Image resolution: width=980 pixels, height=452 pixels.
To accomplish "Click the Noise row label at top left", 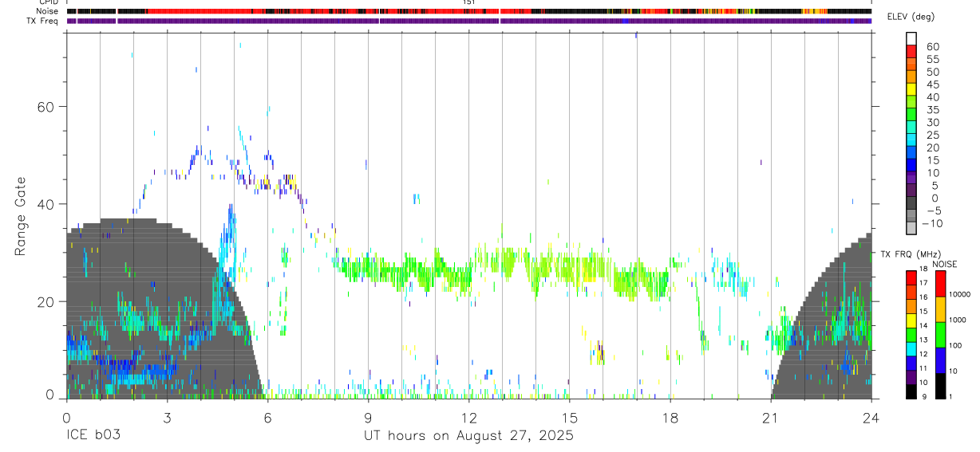I will coord(48,11).
